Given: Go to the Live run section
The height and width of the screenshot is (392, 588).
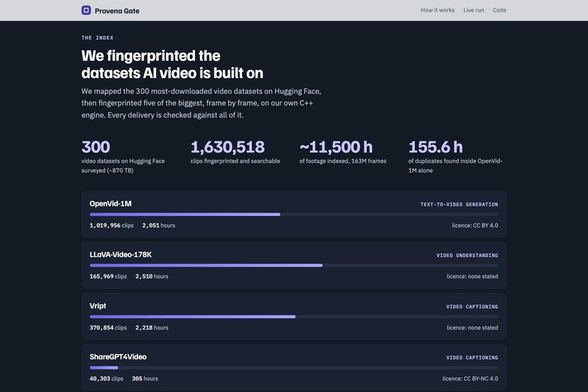Looking at the screenshot, I should coord(473,10).
